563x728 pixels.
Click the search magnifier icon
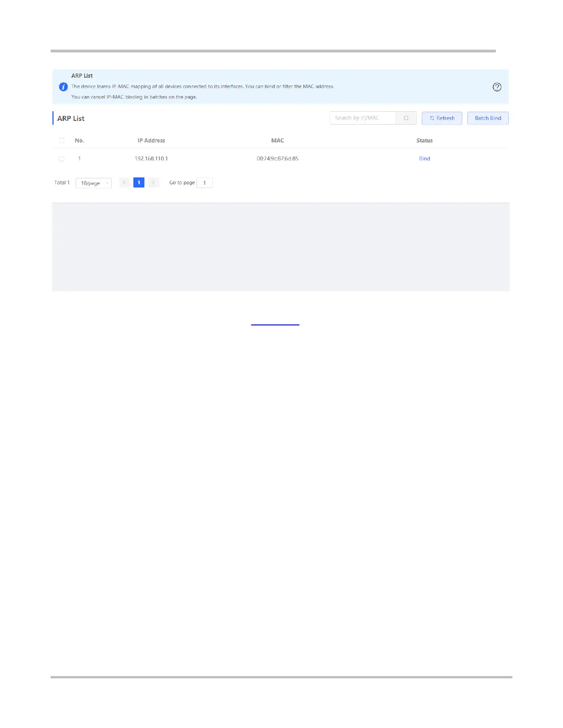[406, 118]
